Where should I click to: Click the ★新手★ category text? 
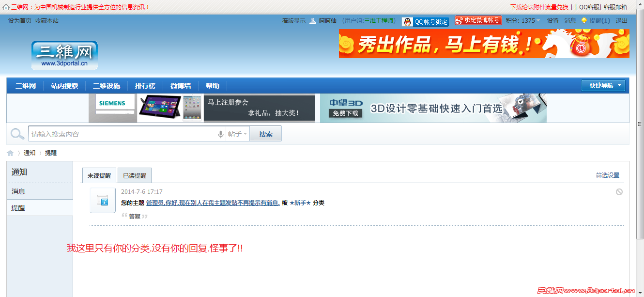(x=300, y=203)
